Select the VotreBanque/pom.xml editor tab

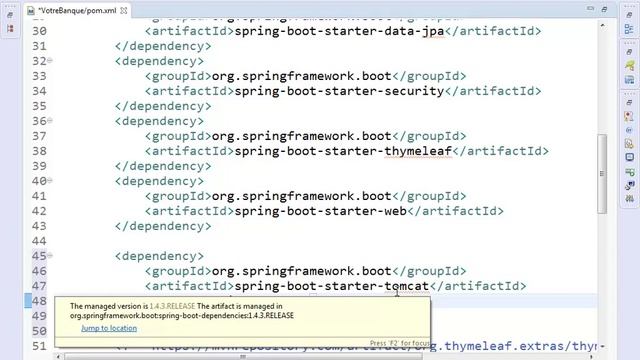pos(77,11)
